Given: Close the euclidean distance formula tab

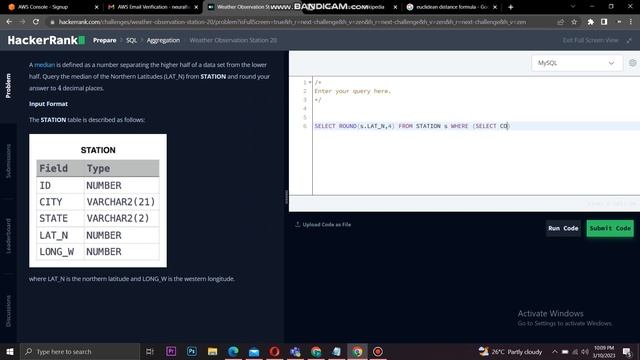Looking at the screenshot, I should (x=495, y=7).
